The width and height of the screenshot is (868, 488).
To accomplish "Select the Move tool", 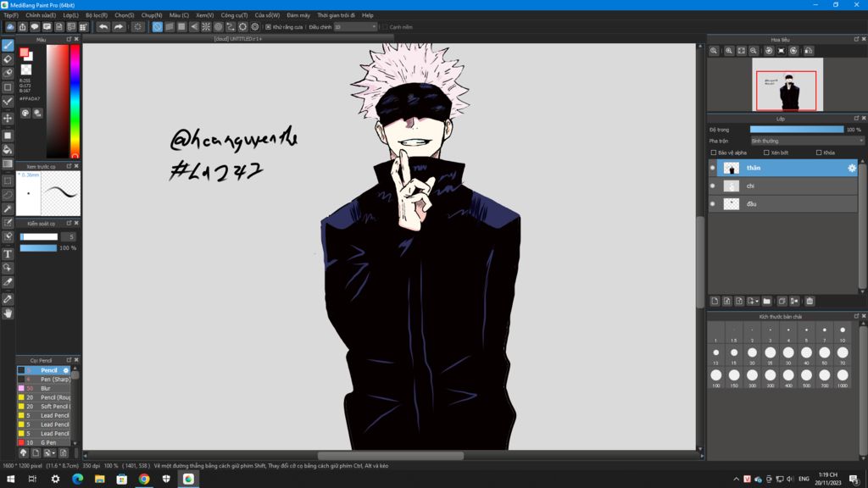I will coord(8,118).
